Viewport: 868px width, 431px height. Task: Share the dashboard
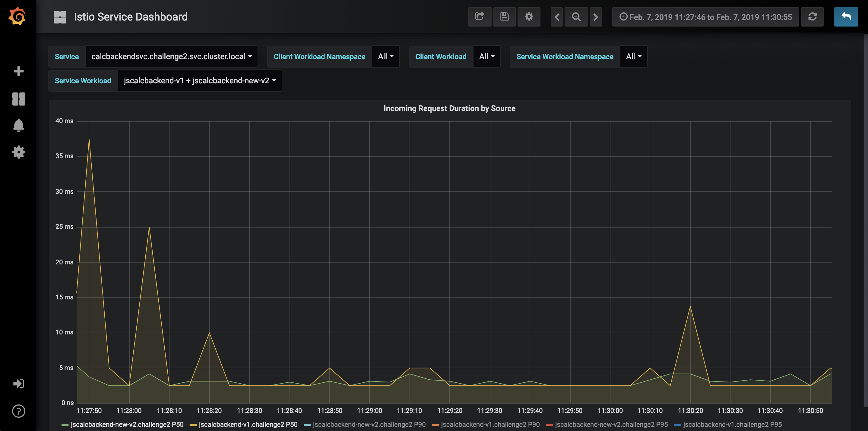pos(480,17)
